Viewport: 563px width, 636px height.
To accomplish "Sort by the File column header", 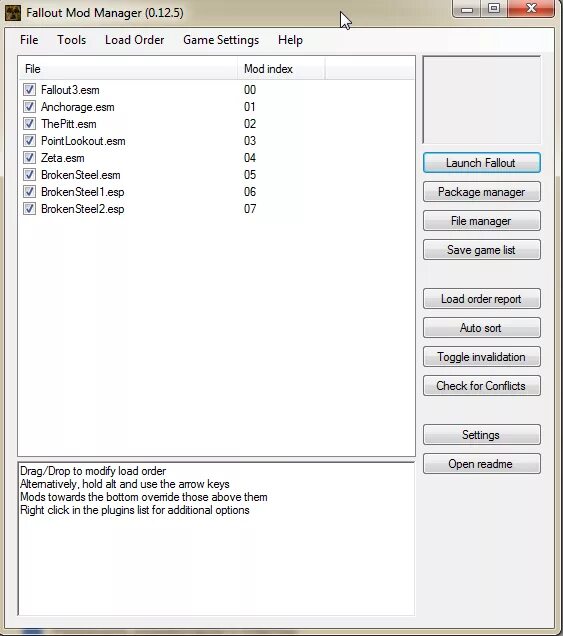I will click(x=128, y=69).
